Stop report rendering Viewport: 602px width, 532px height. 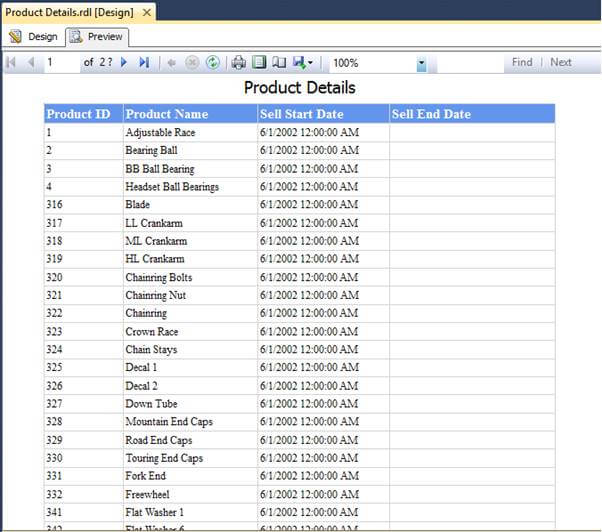coord(192,63)
